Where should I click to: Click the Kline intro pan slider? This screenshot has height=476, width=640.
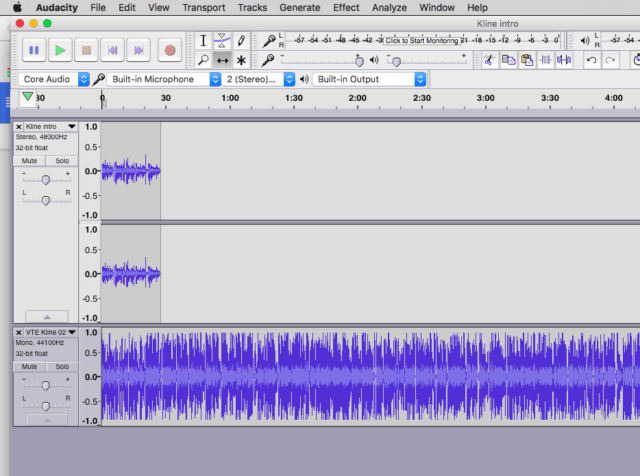coord(46,200)
